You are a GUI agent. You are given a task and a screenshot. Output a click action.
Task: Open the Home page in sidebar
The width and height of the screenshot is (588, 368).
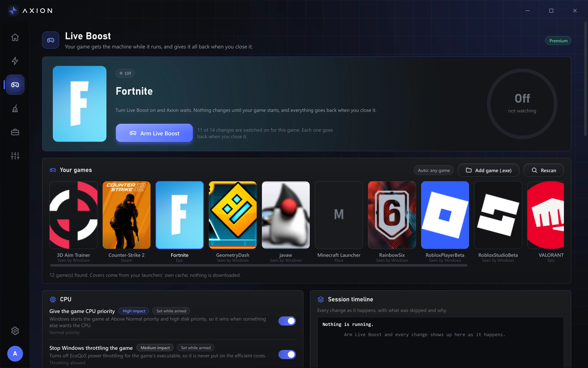[15, 37]
